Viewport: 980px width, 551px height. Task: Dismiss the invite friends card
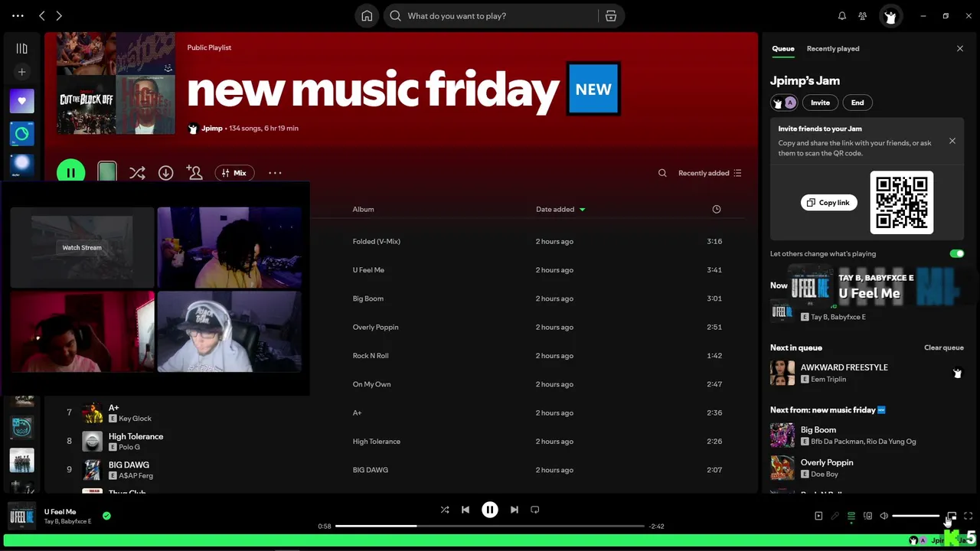pos(952,141)
